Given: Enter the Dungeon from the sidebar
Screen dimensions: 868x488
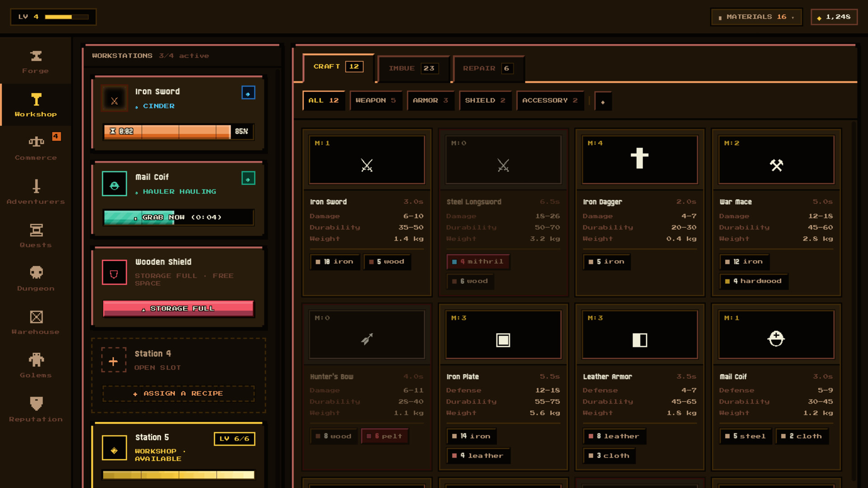Looking at the screenshot, I should pyautogui.click(x=36, y=279).
